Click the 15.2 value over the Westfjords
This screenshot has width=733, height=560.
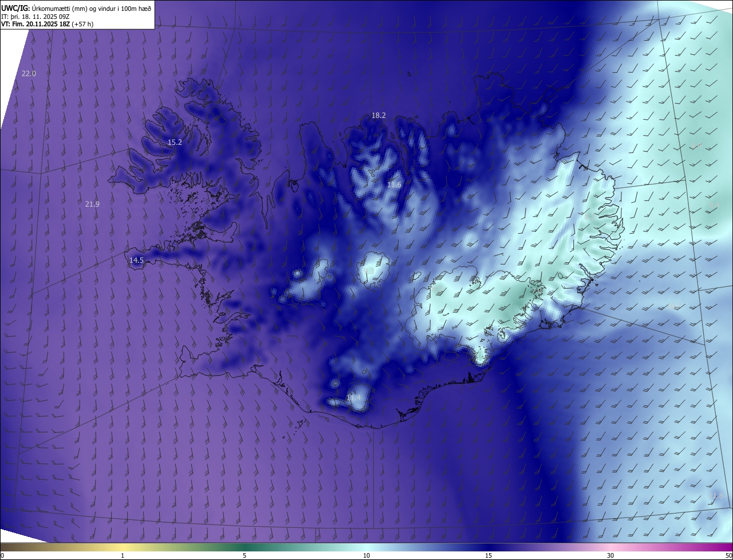(x=175, y=142)
